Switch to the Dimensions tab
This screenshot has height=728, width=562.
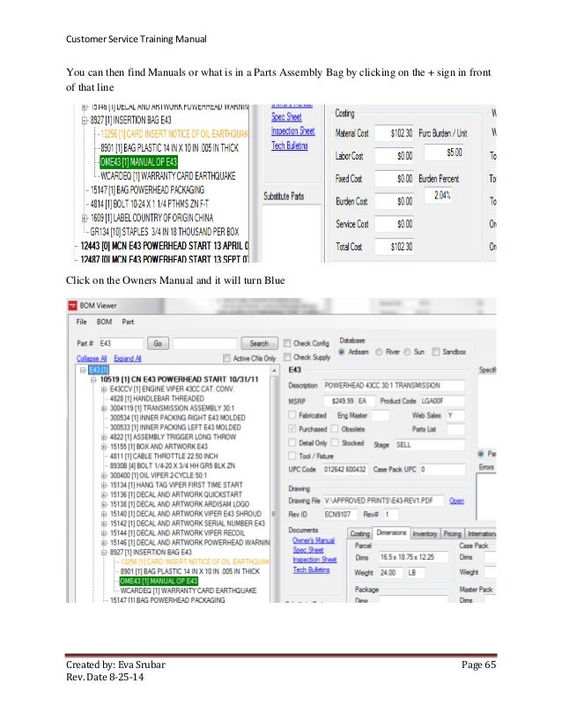pyautogui.click(x=391, y=533)
